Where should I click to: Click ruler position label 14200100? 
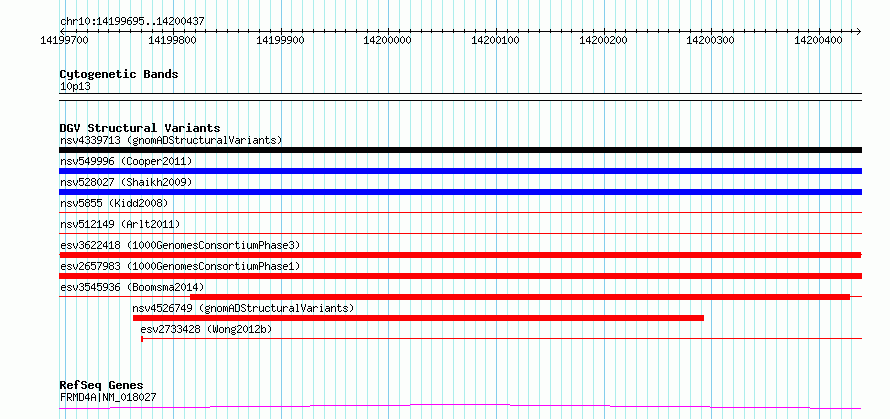point(495,40)
